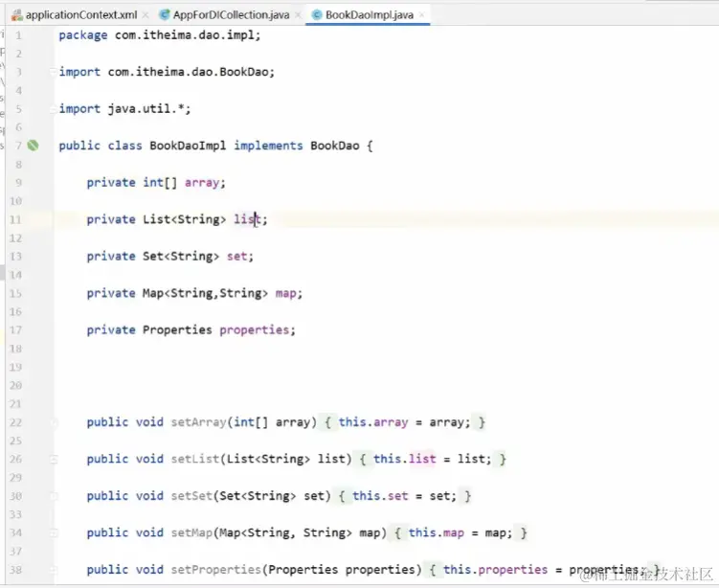Image resolution: width=719 pixels, height=588 pixels.
Task: Click the list field name on line 11
Action: point(248,219)
